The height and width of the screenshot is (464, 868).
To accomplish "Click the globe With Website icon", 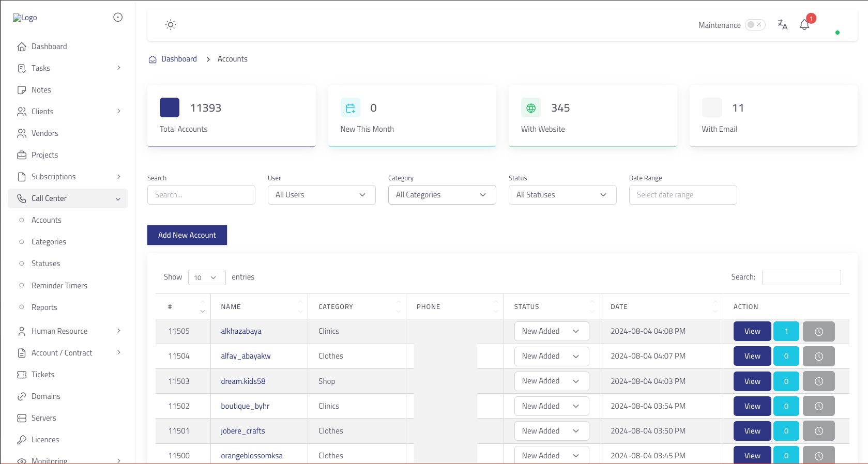I will [530, 108].
